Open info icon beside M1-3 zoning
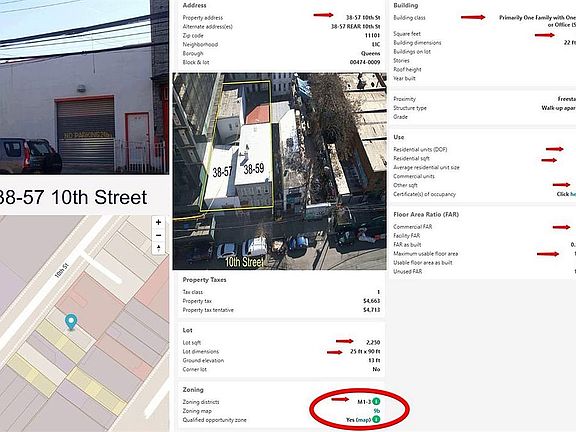 [376, 402]
